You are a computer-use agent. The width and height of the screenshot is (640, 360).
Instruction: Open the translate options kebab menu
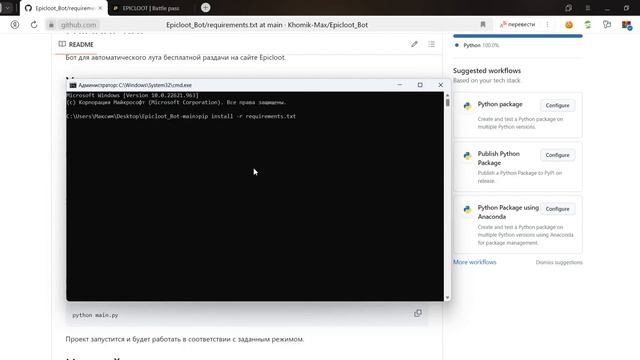pos(547,25)
